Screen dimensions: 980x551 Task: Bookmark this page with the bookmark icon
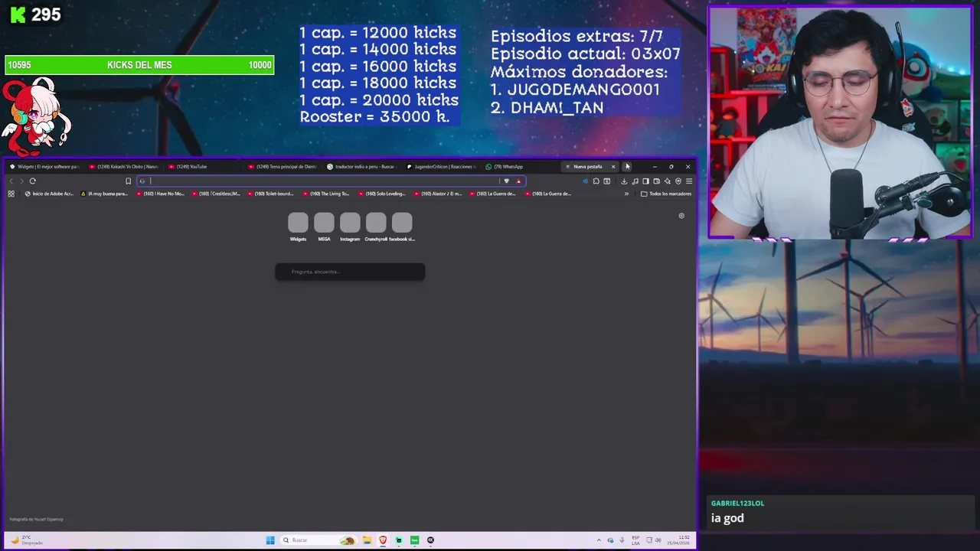[x=128, y=181]
